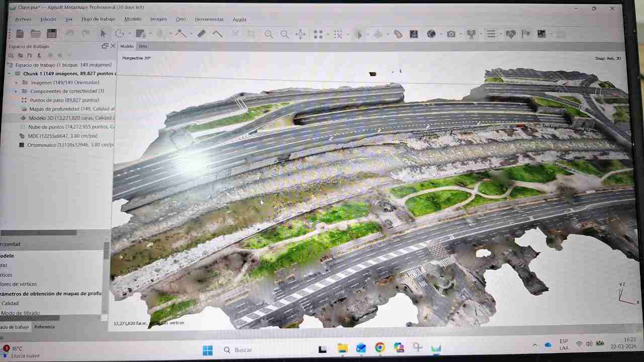
Task: Click the zoom out magnifier icon
Action: point(284,34)
